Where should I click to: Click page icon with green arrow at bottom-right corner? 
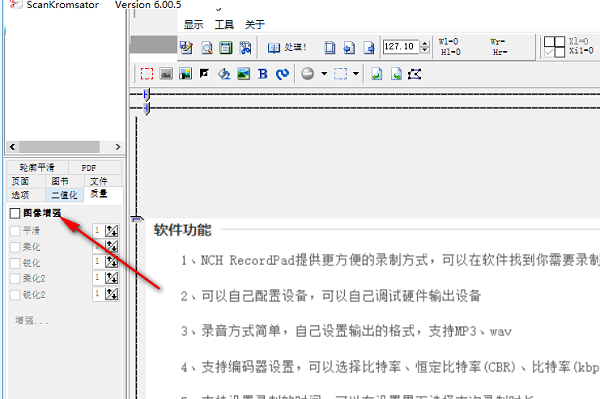(x=396, y=73)
